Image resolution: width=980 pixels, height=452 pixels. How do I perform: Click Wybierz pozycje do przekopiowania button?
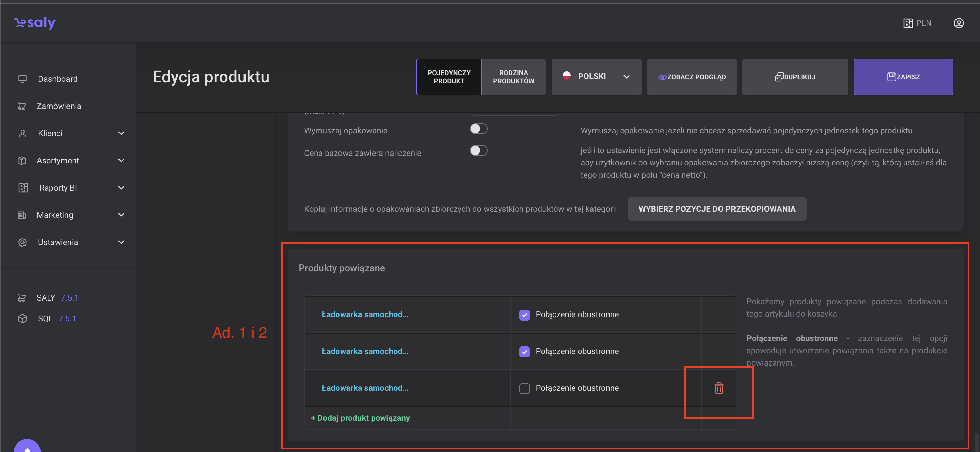click(x=717, y=209)
